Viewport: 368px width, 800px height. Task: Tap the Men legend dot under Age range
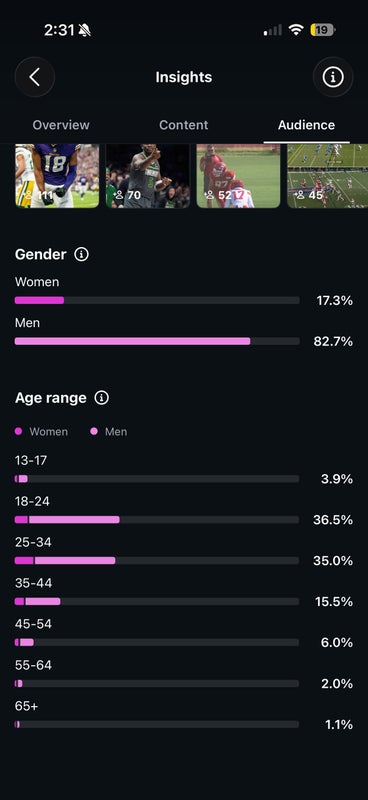coord(93,432)
